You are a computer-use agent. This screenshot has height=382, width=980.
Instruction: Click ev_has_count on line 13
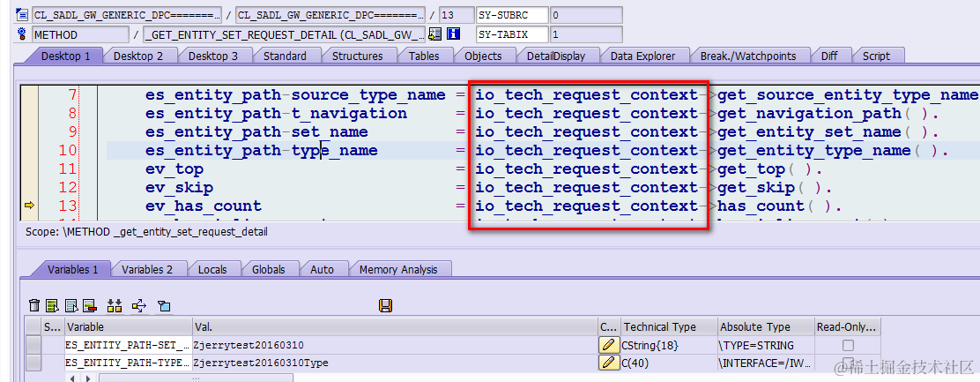click(x=203, y=206)
